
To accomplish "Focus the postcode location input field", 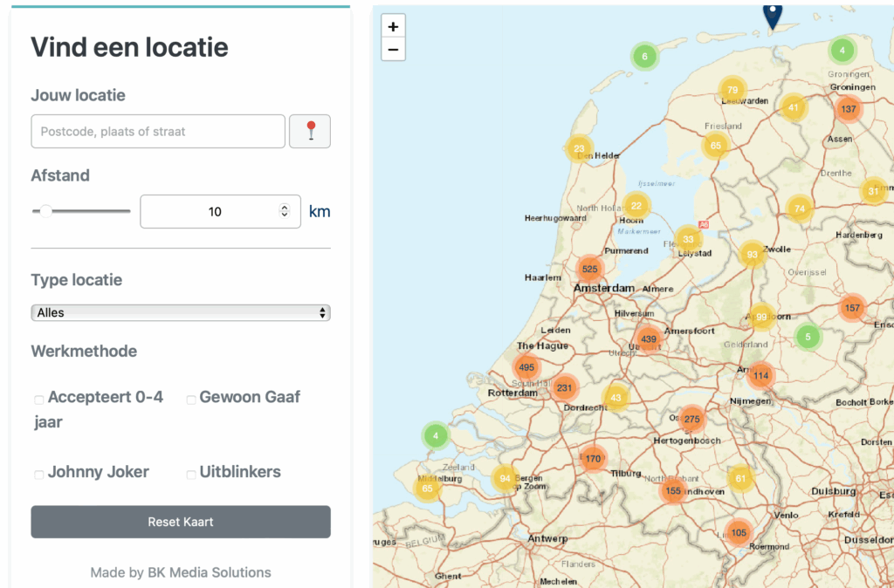I will click(x=158, y=132).
